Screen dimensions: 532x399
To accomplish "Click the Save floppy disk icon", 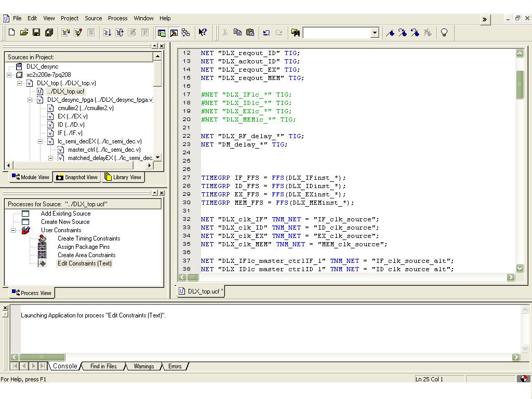I will 36,33.
